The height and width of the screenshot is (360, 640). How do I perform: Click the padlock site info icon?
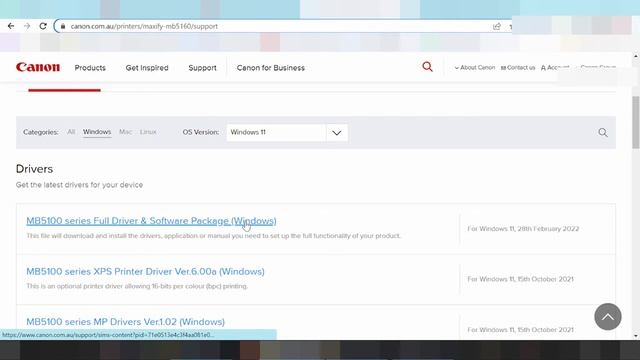(63, 26)
